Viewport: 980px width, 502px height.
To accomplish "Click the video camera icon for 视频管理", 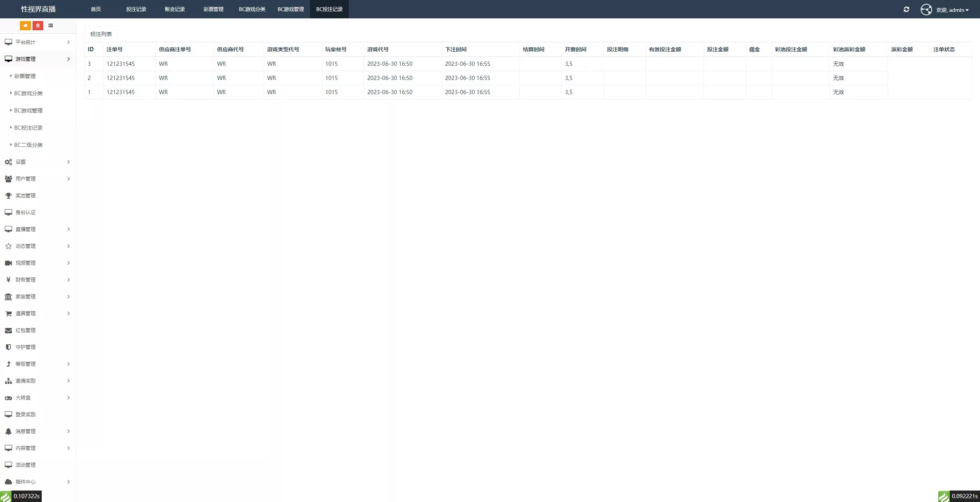I will click(x=8, y=263).
